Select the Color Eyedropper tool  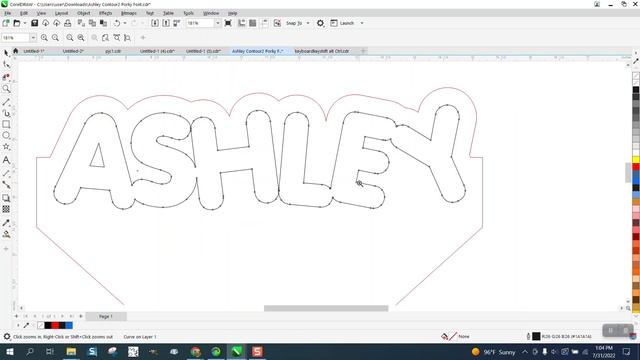tap(6, 223)
